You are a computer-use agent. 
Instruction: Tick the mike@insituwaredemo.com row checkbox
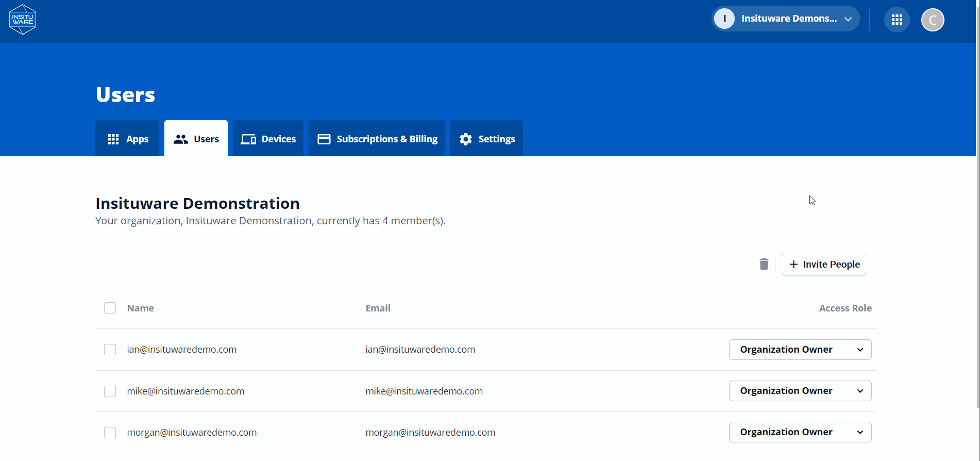click(x=110, y=391)
